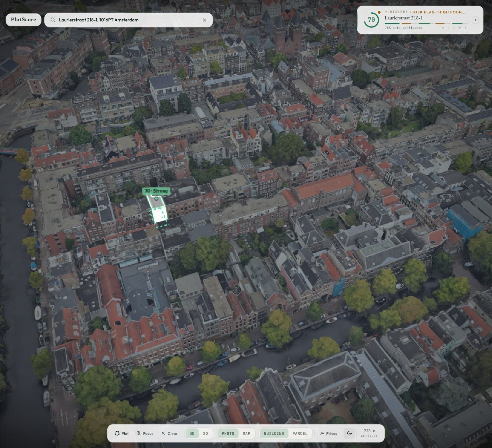Click the first green score bar V

[392, 24]
